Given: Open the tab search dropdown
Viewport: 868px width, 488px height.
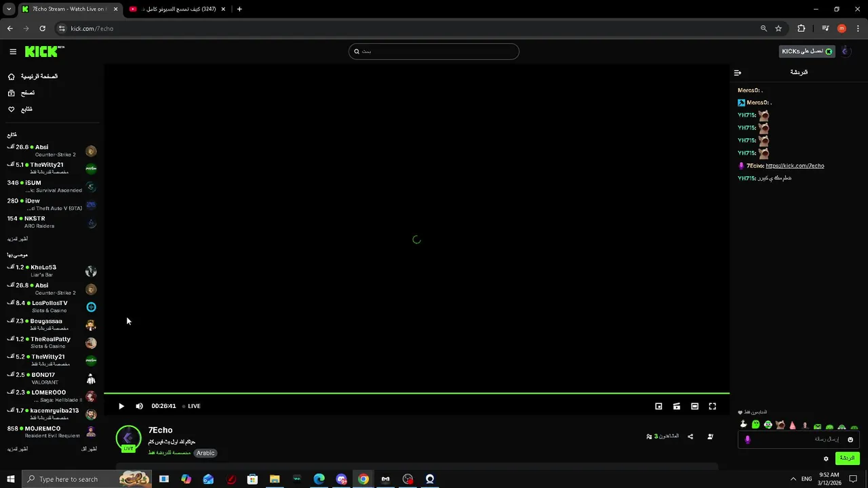Looking at the screenshot, I should [x=9, y=9].
